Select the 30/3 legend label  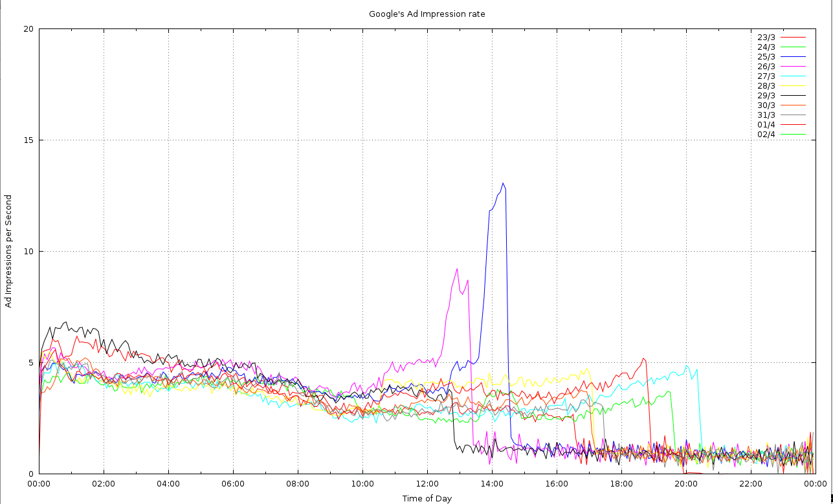(766, 105)
